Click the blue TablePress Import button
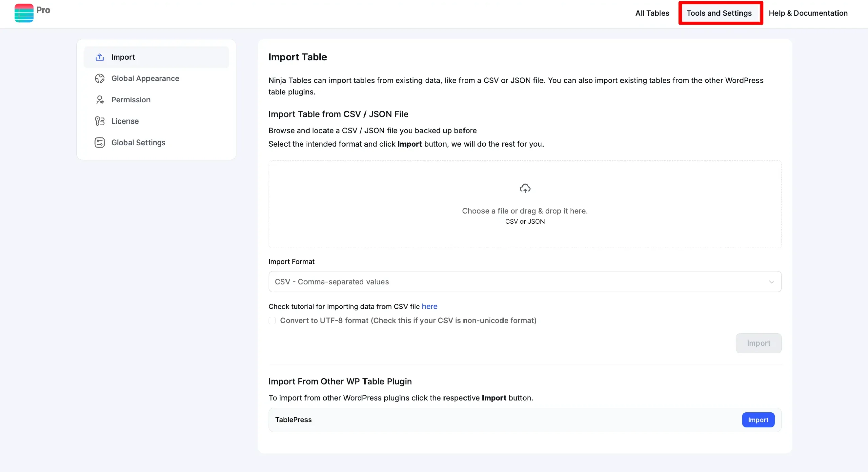 [x=758, y=420]
